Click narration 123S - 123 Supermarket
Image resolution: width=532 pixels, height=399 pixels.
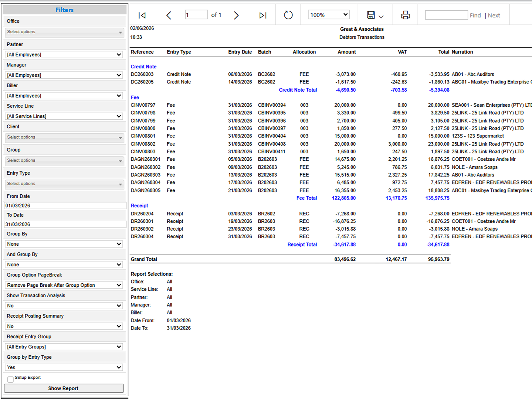[478, 136]
